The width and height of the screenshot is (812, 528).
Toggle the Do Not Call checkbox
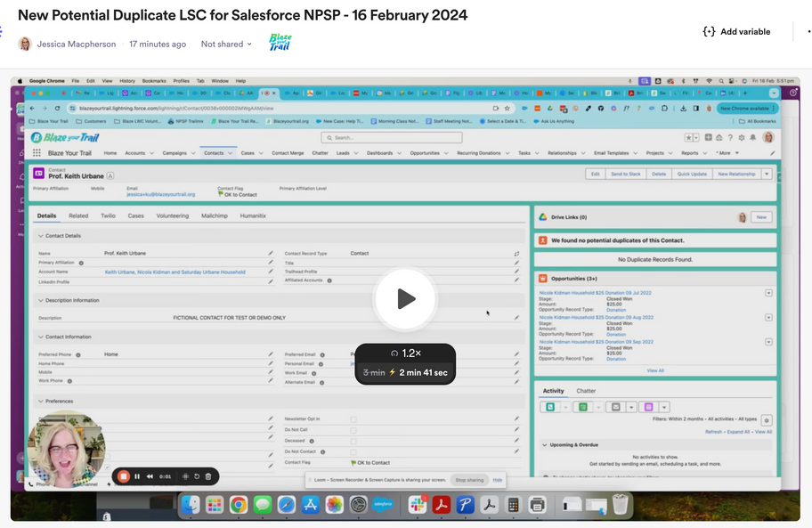pyautogui.click(x=353, y=430)
